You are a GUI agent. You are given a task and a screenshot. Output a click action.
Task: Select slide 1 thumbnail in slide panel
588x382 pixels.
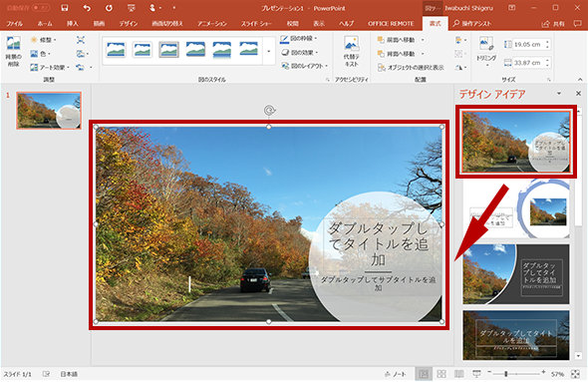[49, 111]
